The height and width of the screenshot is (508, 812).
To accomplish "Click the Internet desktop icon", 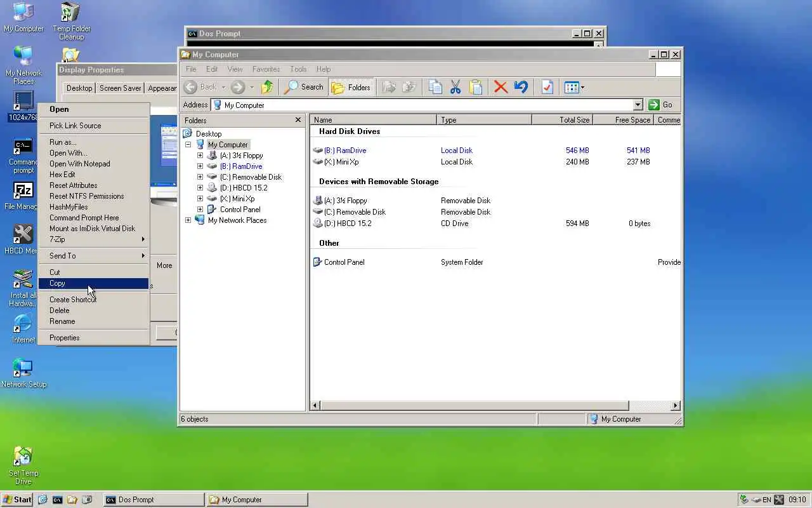I will click(x=23, y=328).
